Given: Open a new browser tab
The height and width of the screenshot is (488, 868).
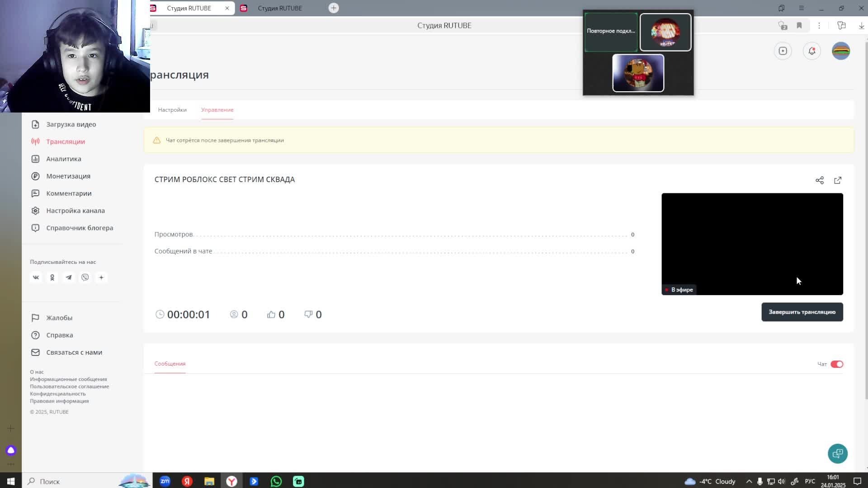Looking at the screenshot, I should coord(334,8).
